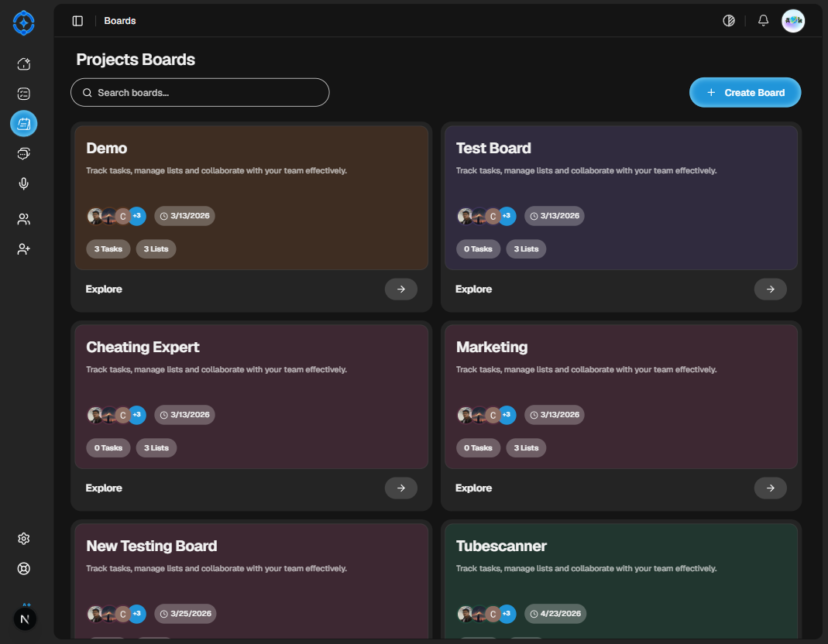This screenshot has height=644, width=828.
Task: Select the highlighted Boards icon in sidebar
Action: 24,124
